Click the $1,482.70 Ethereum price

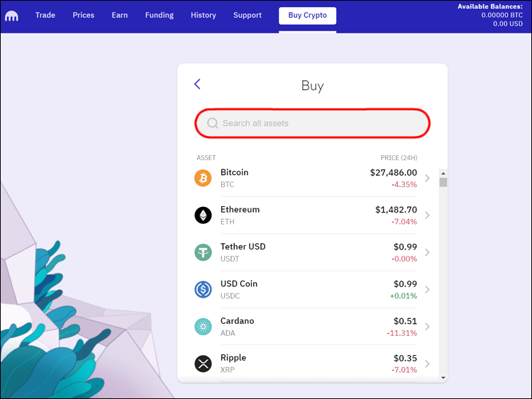396,210
